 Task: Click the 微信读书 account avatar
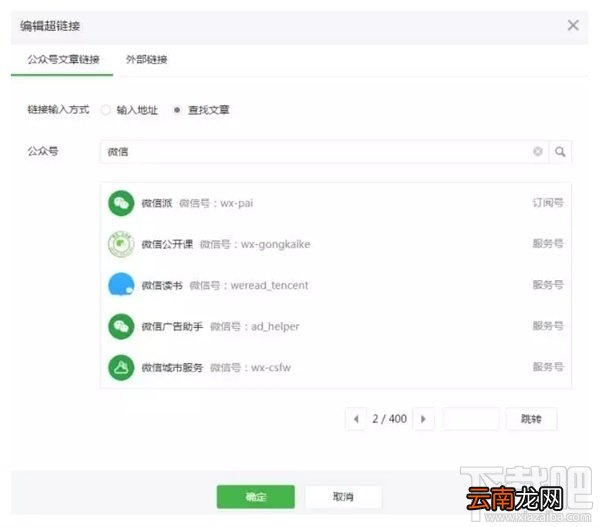[121, 285]
